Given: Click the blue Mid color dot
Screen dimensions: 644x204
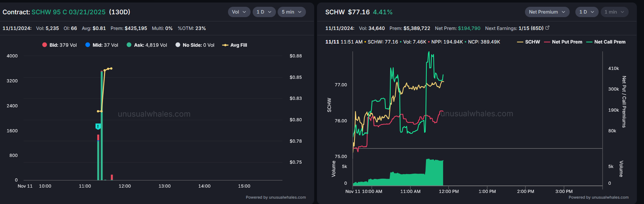Looking at the screenshot, I should tap(88, 45).
